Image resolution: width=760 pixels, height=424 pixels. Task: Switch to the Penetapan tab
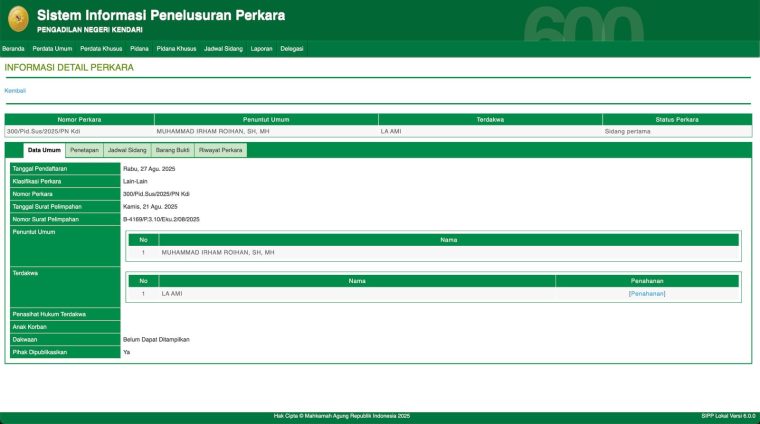[84, 150]
